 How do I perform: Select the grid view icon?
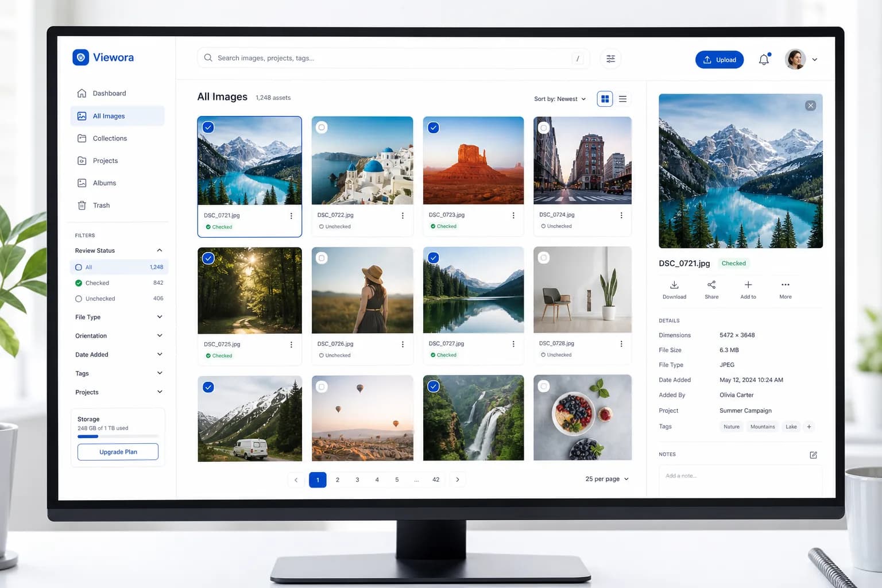(605, 99)
